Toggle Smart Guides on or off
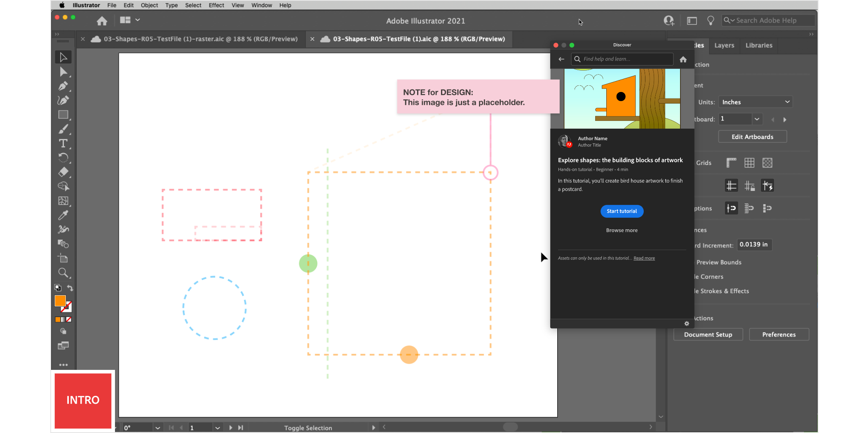 tap(767, 185)
